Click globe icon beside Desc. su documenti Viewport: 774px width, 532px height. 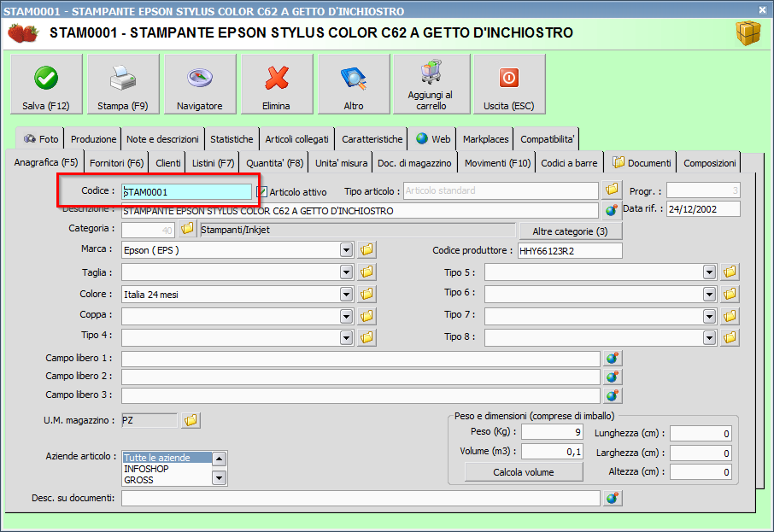tap(613, 498)
